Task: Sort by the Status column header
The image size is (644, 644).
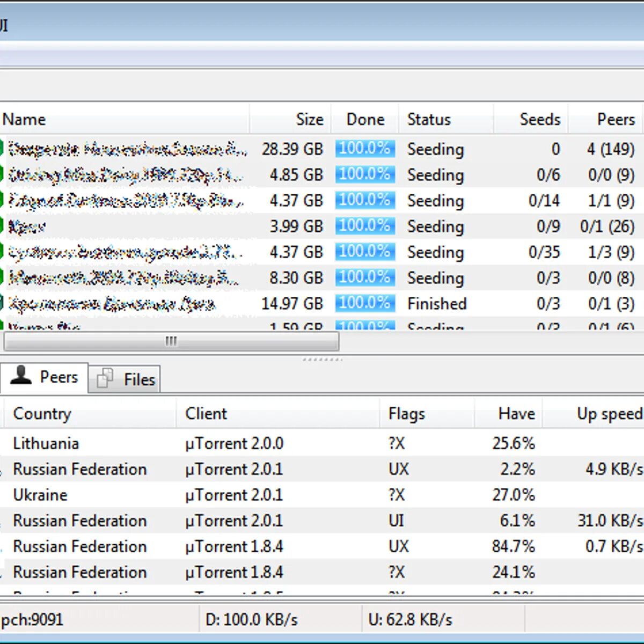Action: point(446,119)
